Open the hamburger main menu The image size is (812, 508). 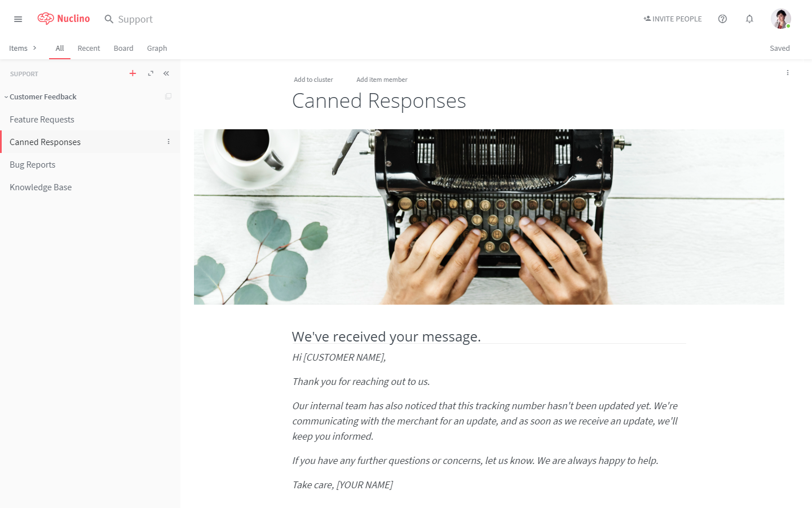[x=18, y=19]
